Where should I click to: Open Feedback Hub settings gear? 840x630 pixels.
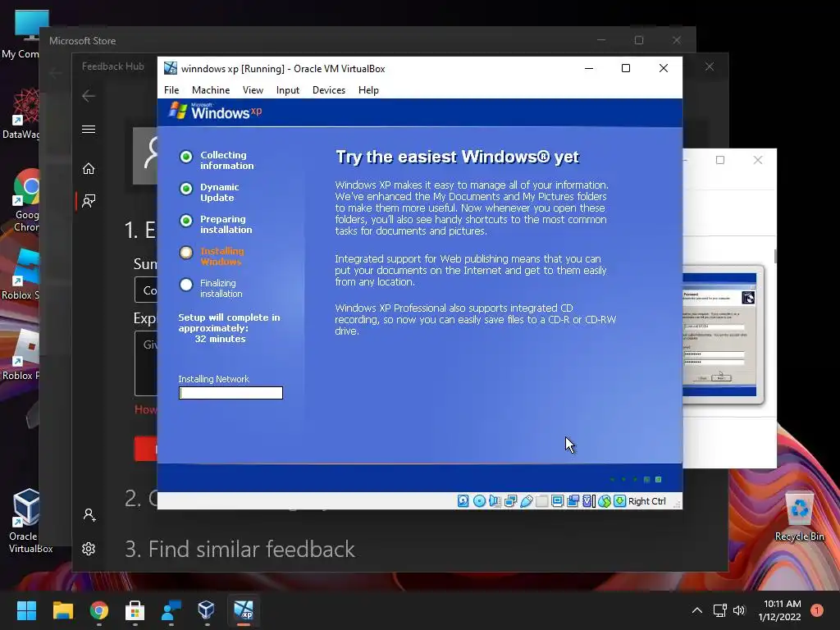coord(89,549)
